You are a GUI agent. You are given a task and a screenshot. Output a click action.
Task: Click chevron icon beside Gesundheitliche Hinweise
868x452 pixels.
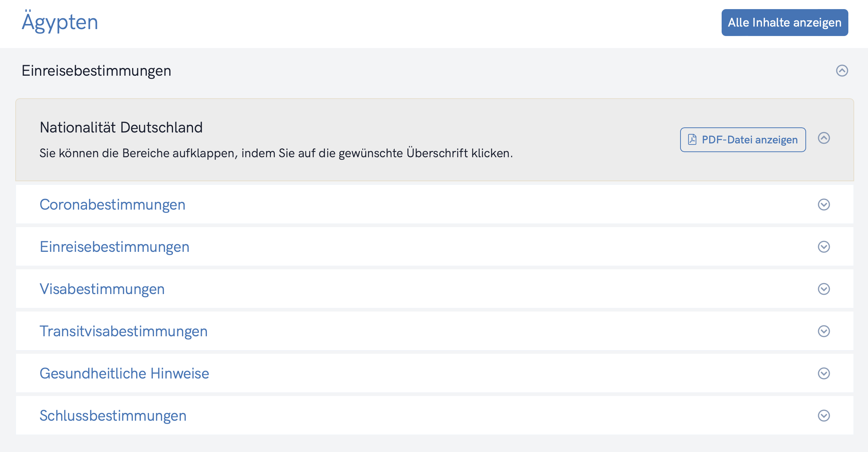[824, 373]
